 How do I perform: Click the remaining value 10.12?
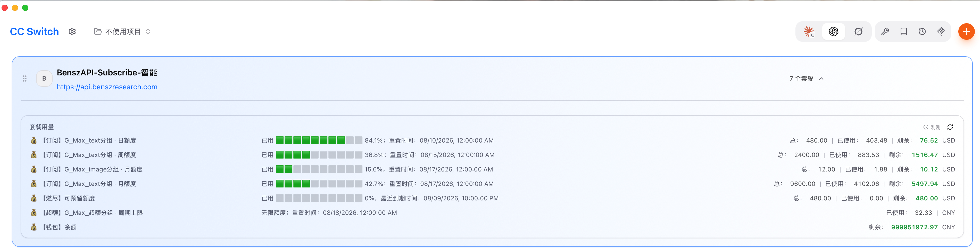point(929,169)
